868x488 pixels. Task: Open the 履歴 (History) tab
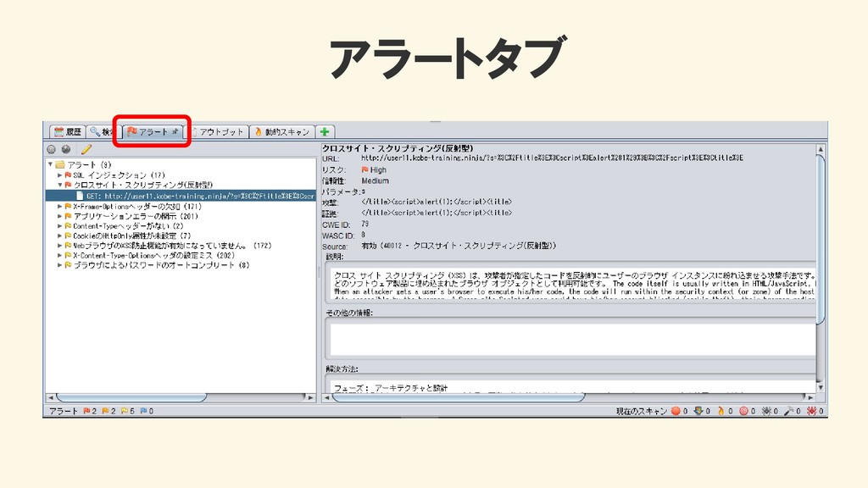click(68, 131)
